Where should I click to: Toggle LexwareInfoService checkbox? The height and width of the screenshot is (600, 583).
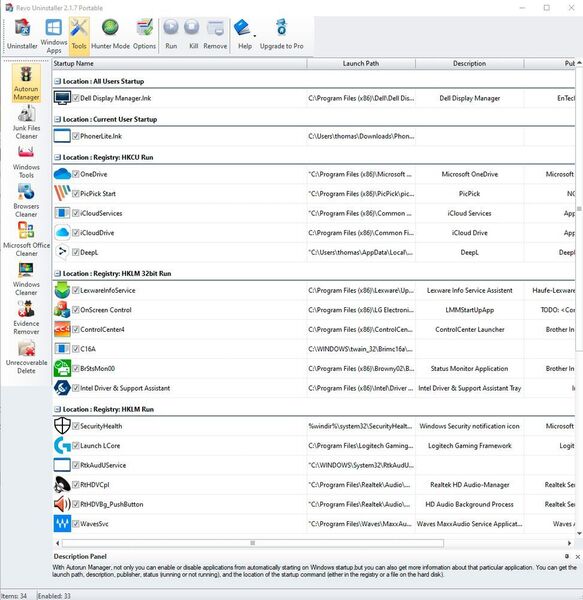click(76, 290)
